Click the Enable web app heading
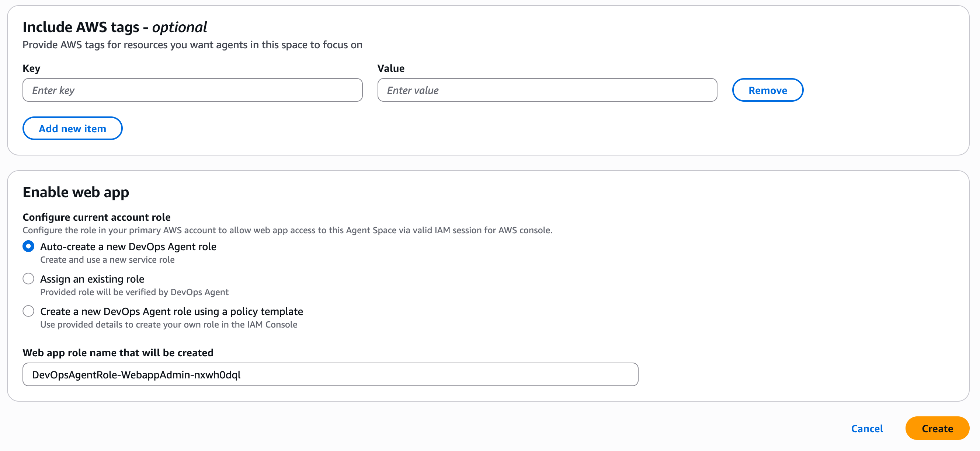Screen dimensions: 980x451 coord(76,192)
